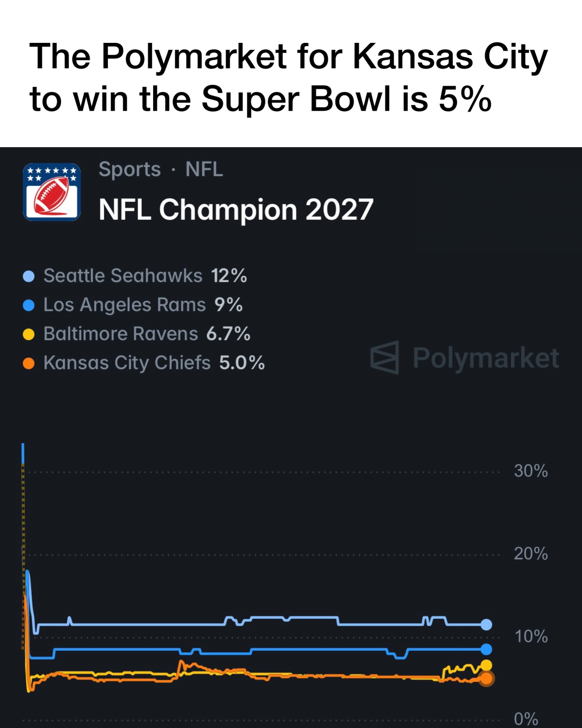The image size is (582, 728).
Task: Select the Chiefs orange endpoint marker on chart
Action: pyautogui.click(x=486, y=679)
